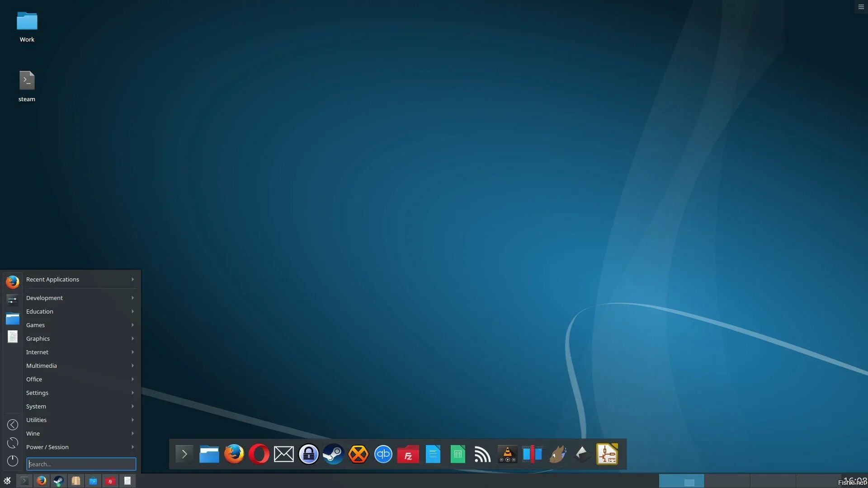
Task: Launch Opera browser from the dock
Action: click(x=259, y=454)
